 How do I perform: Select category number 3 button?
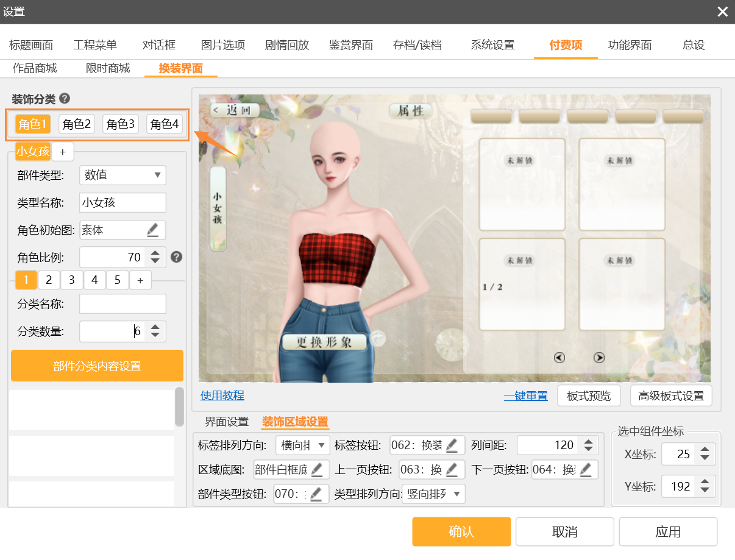tap(72, 280)
